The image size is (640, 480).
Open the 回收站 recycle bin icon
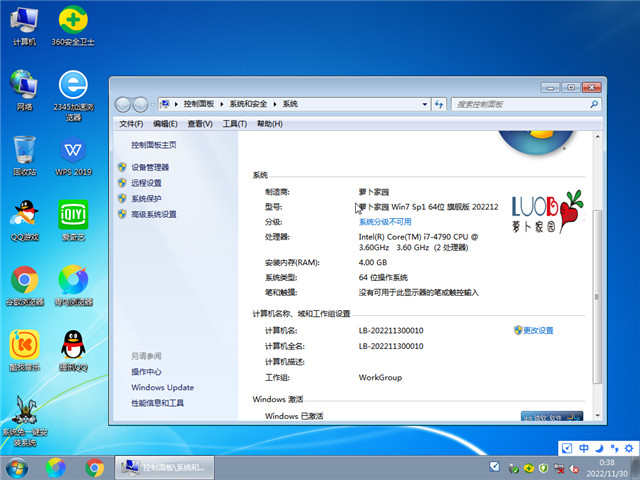[24, 152]
